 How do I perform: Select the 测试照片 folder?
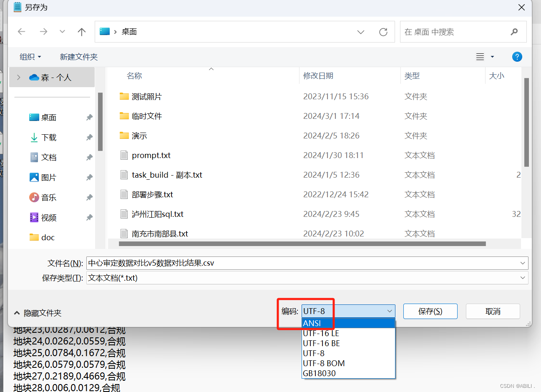(146, 96)
